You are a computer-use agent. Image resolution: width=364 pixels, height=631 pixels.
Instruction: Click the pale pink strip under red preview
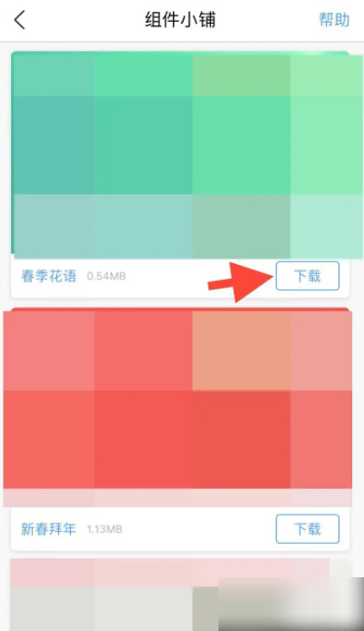[x=177, y=498]
